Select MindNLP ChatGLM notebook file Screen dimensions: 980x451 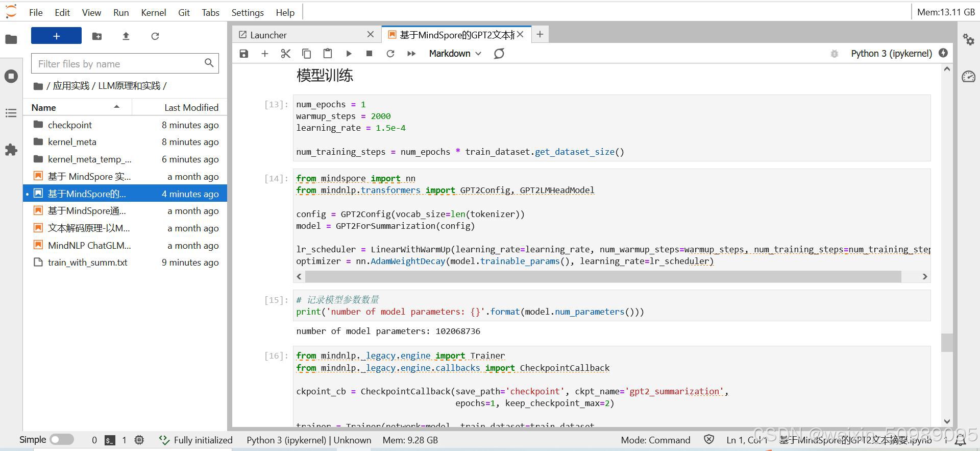(125, 245)
